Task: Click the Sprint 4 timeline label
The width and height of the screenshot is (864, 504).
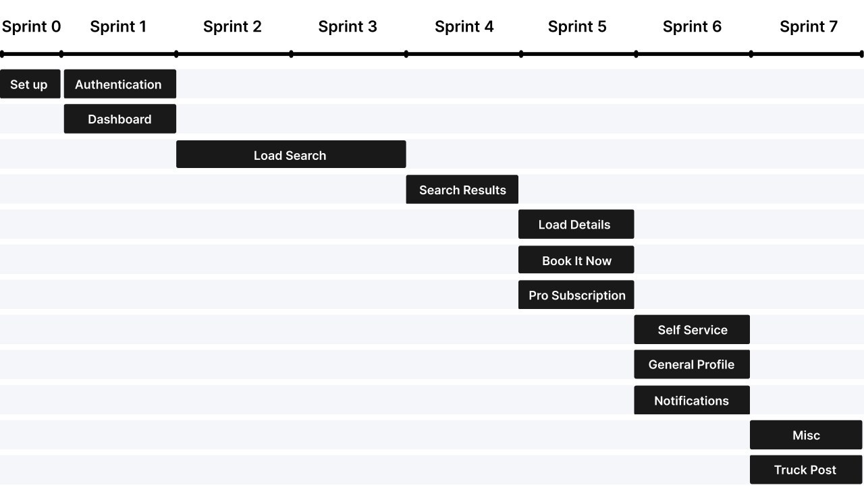Action: pyautogui.click(x=464, y=27)
